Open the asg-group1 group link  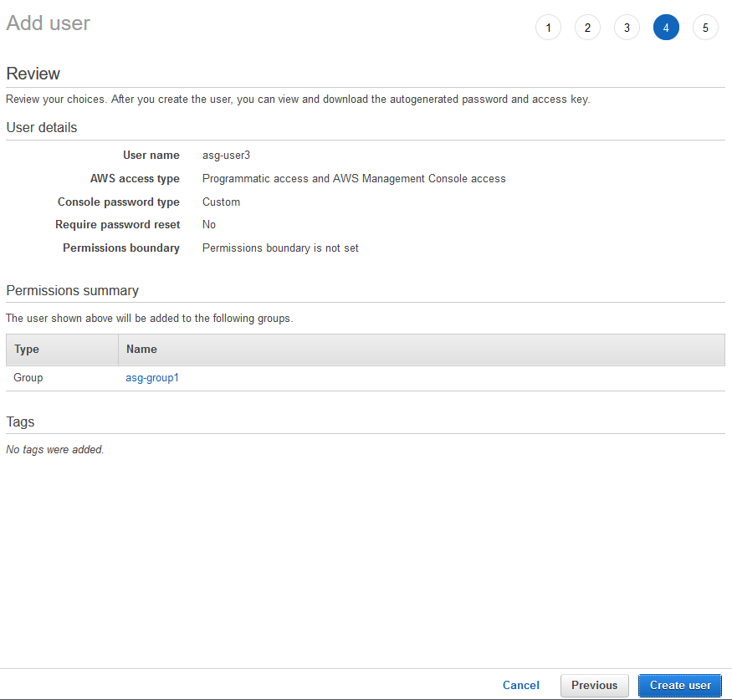(152, 378)
